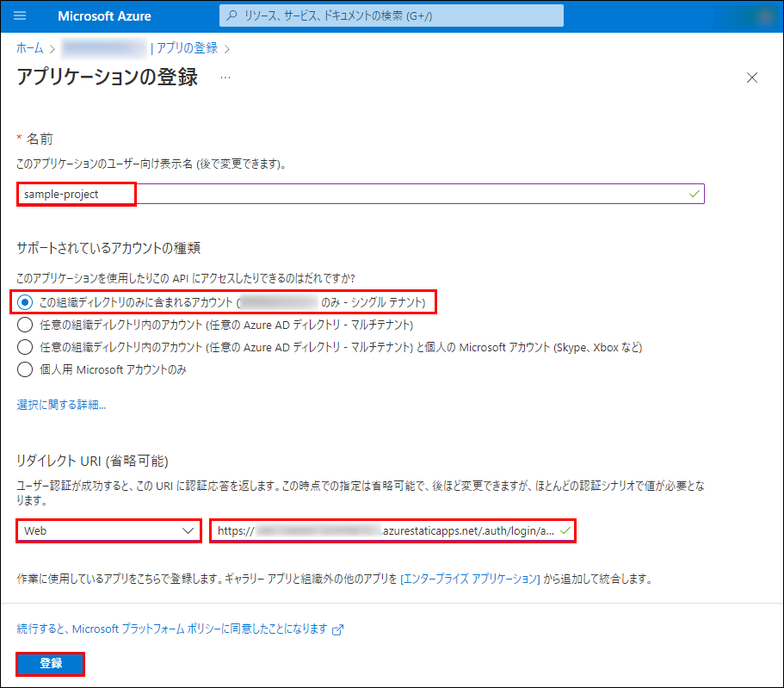Click the external link icon beside policy
The height and width of the screenshot is (688, 784).
[x=338, y=629]
